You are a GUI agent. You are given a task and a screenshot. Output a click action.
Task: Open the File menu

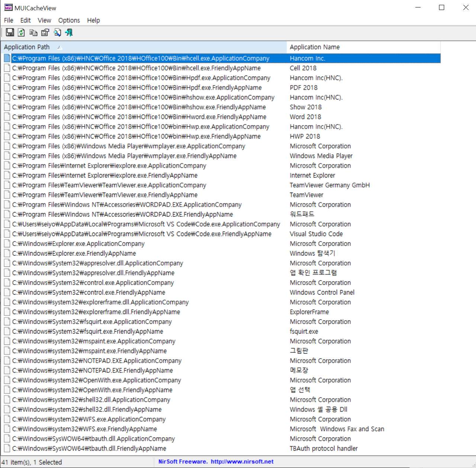8,20
